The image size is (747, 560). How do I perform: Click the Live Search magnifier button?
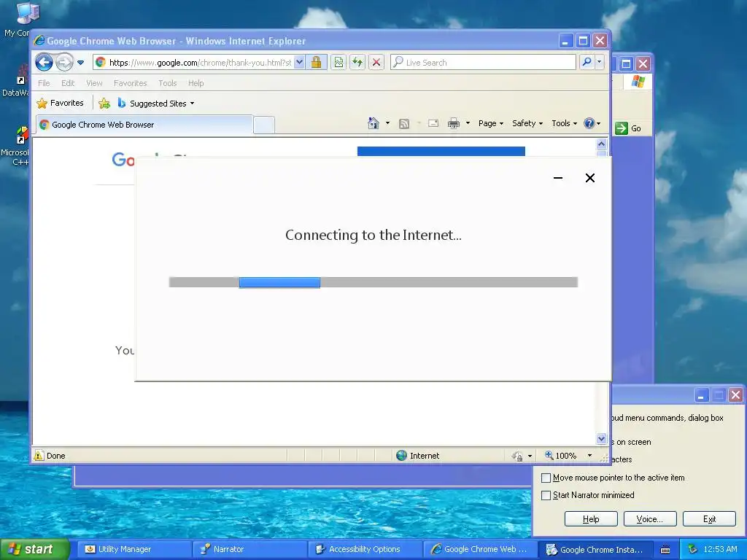click(587, 62)
